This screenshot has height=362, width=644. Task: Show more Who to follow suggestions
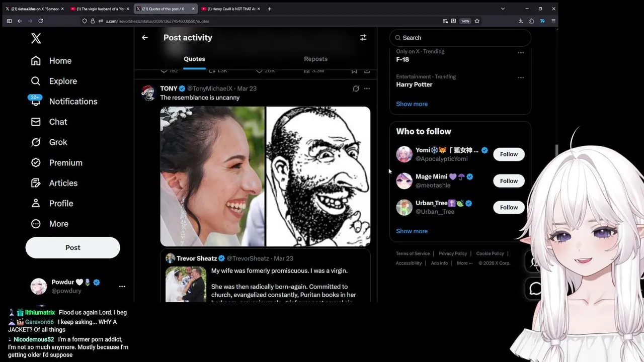pos(412,231)
